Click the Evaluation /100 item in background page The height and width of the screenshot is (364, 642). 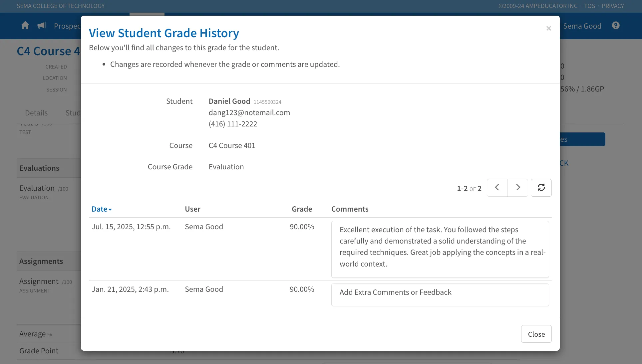(x=44, y=188)
